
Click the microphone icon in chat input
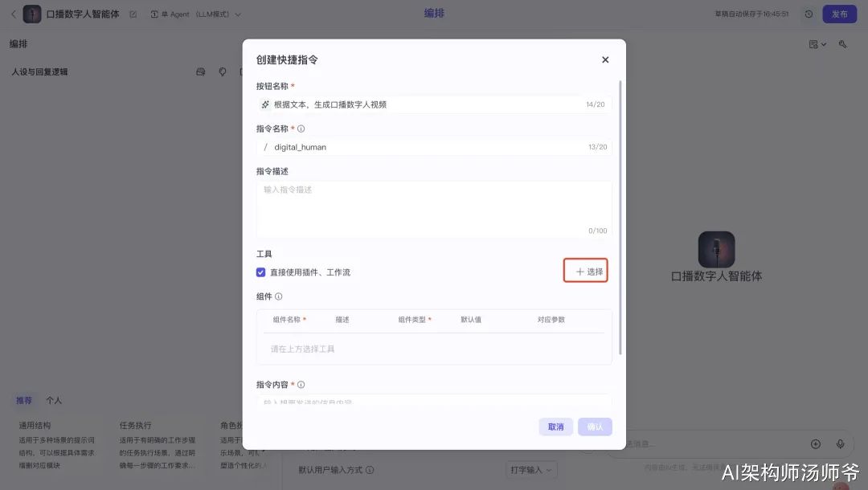pyautogui.click(x=841, y=444)
